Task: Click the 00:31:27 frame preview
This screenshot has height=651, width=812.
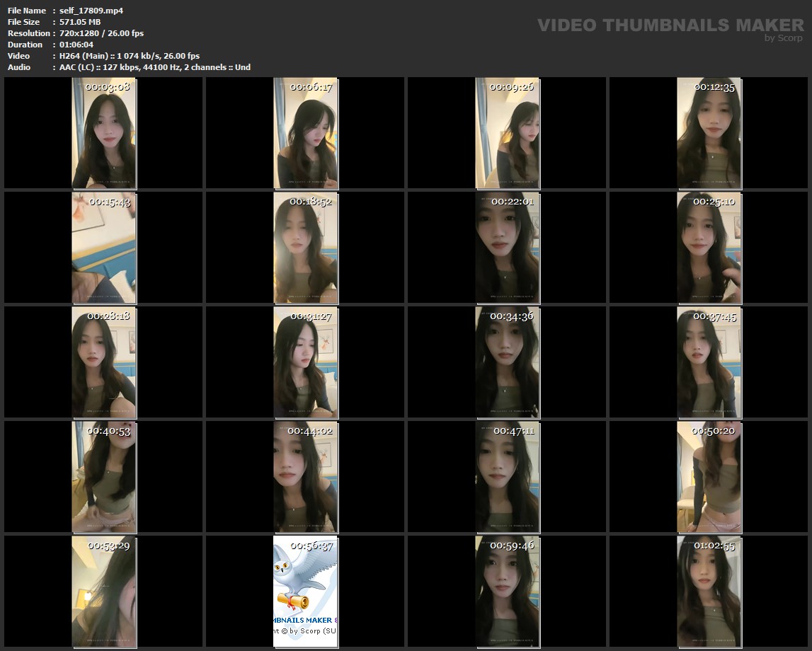Action: [305, 362]
